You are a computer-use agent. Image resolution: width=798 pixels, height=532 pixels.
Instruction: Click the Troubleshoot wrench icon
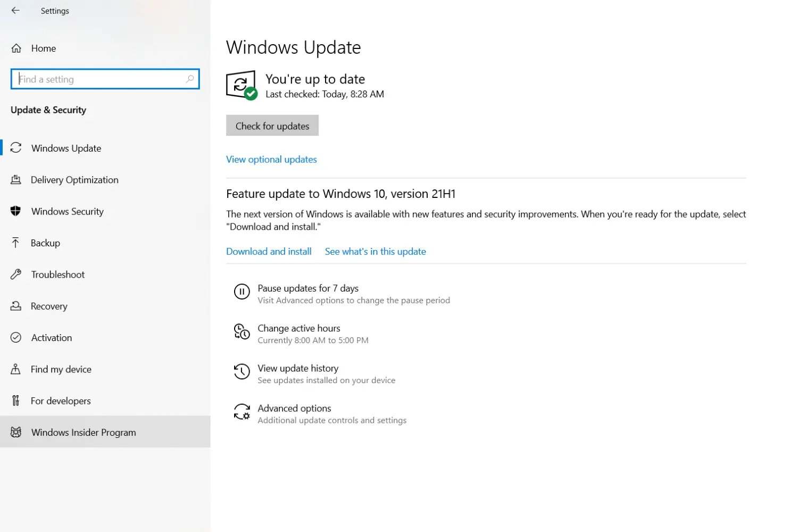pos(16,275)
